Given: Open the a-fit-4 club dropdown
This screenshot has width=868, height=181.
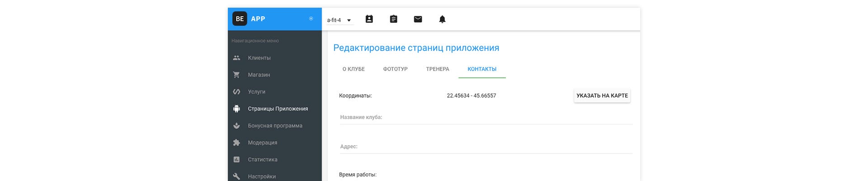Looking at the screenshot, I should point(339,20).
